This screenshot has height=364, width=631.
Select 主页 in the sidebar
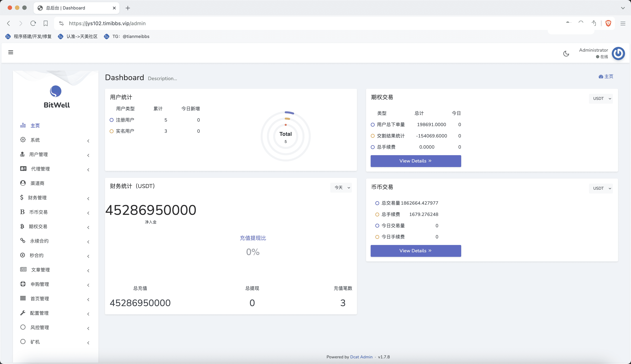[x=35, y=125]
